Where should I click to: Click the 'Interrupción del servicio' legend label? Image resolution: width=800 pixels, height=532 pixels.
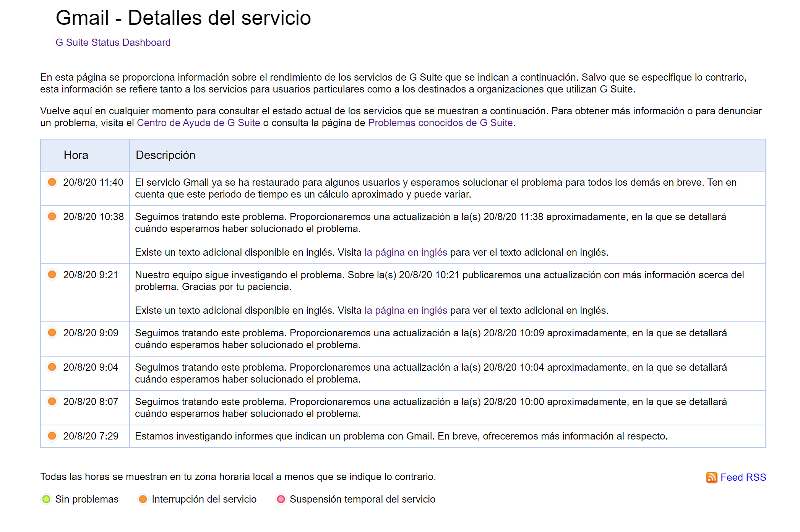coord(204,499)
